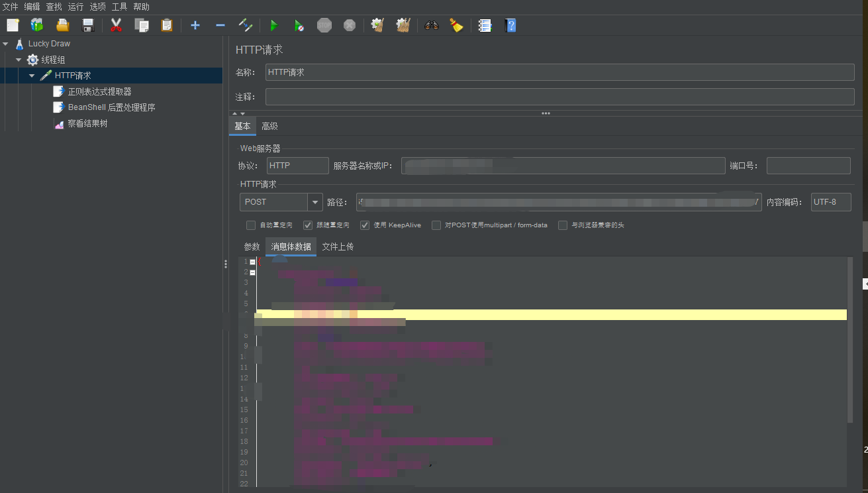The height and width of the screenshot is (493, 868).
Task: Open the 选项 menu
Action: [x=97, y=7]
